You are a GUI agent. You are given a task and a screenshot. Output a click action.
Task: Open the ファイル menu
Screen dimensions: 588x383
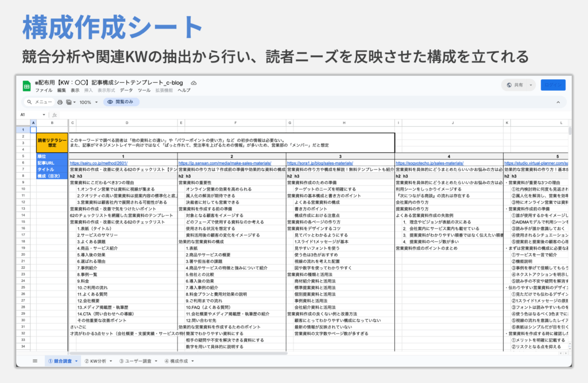coord(44,90)
